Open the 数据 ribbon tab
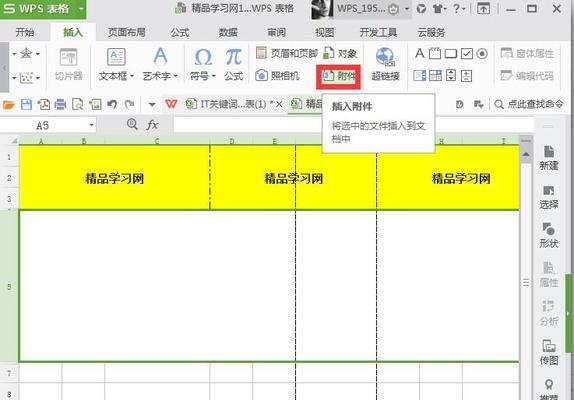 tap(228, 33)
